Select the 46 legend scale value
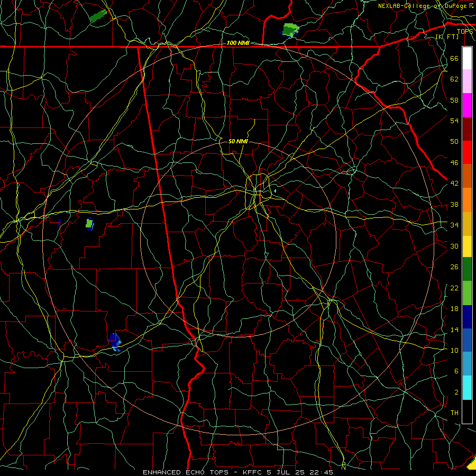 [454, 162]
